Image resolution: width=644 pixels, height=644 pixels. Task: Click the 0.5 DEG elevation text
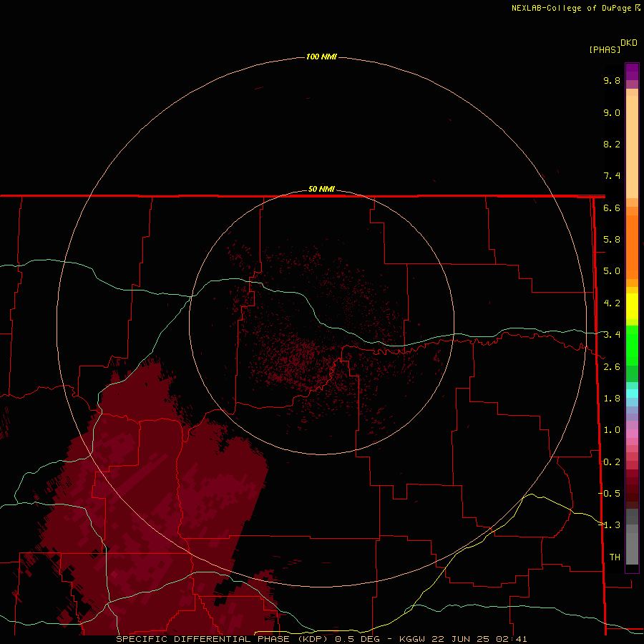pos(357,639)
